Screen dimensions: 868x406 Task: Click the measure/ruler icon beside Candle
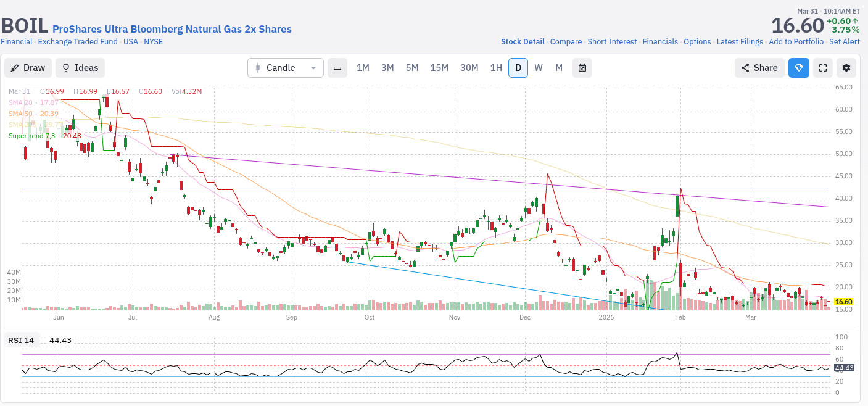pyautogui.click(x=337, y=68)
